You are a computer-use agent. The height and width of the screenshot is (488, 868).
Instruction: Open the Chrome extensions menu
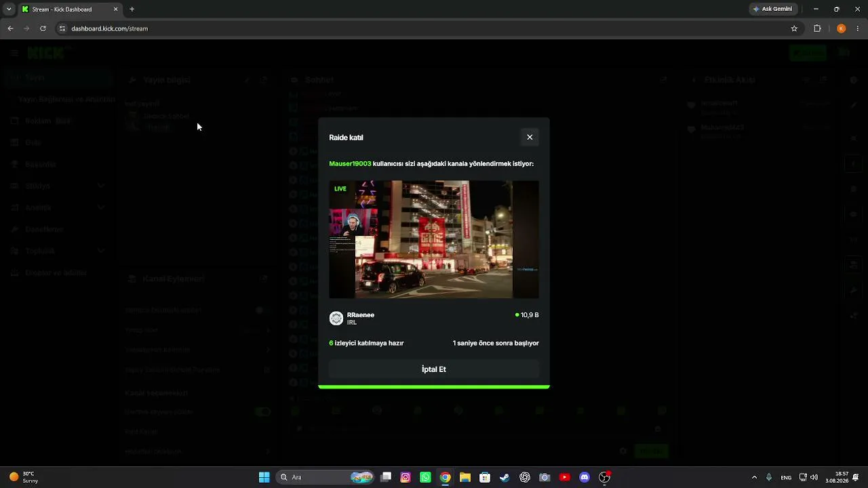coord(817,28)
